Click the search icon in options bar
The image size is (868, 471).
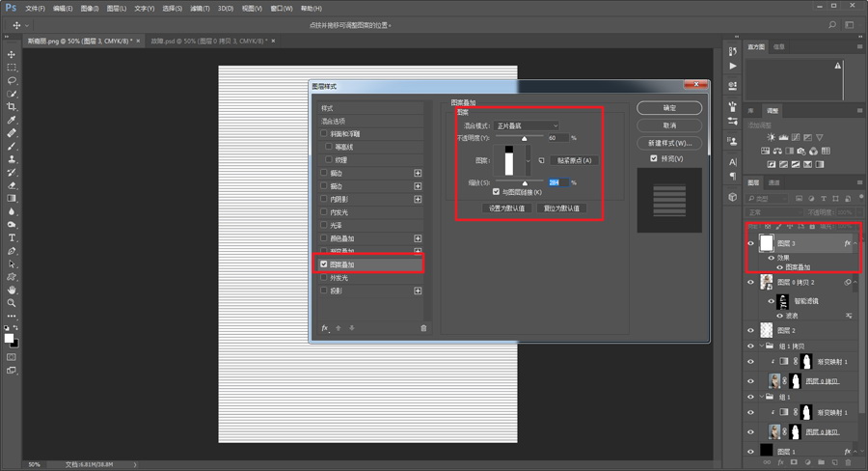point(832,25)
